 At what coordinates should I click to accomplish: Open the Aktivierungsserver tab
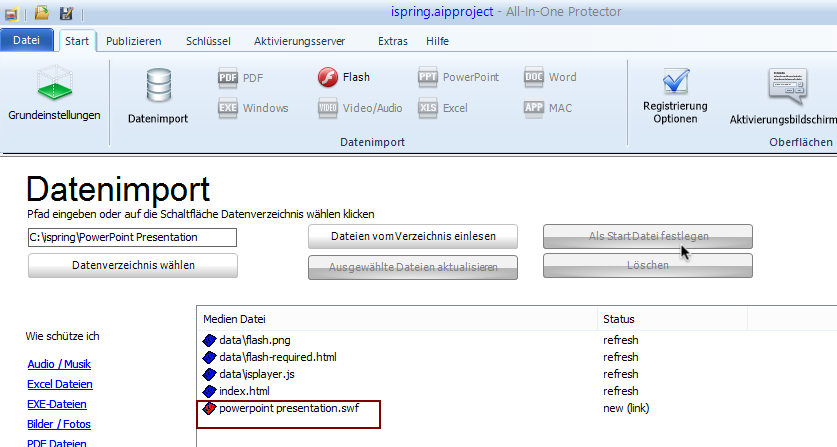pos(300,41)
